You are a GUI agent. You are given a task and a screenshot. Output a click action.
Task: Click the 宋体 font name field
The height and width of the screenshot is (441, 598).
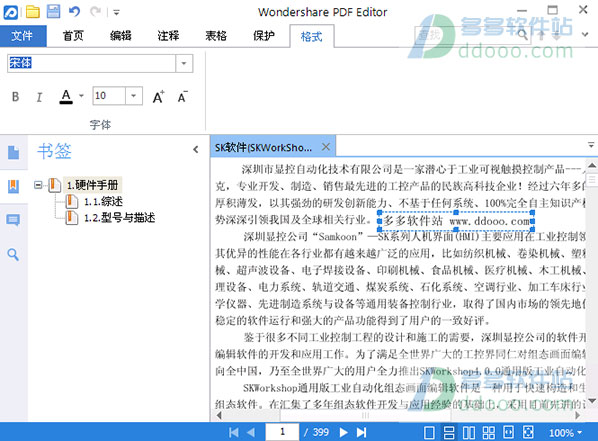(x=92, y=63)
